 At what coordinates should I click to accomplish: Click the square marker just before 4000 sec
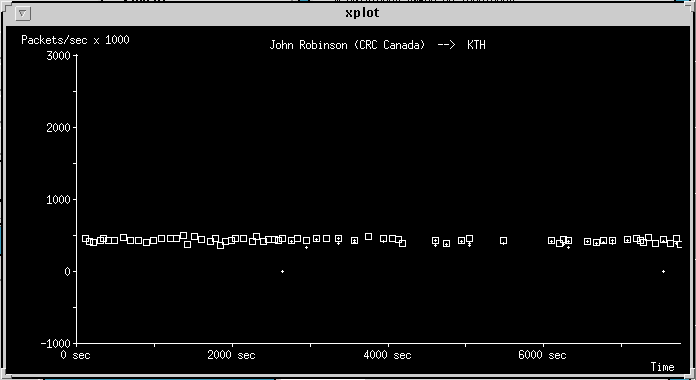click(x=384, y=238)
